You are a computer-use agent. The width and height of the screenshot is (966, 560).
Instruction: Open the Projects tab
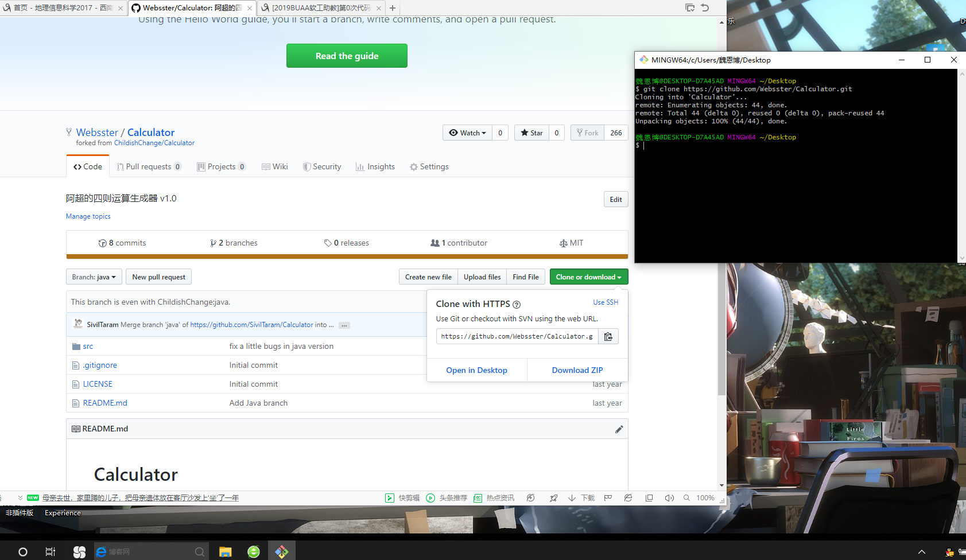[x=222, y=166]
